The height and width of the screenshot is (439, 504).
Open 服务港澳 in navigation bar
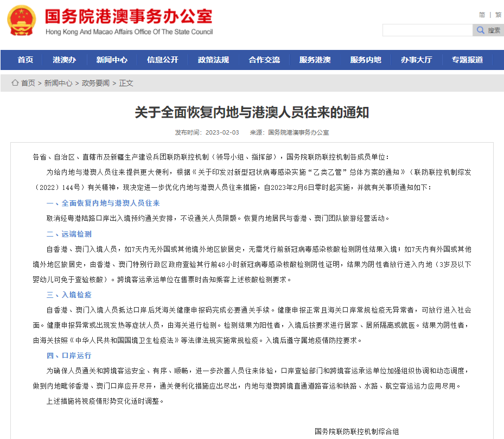[315, 60]
